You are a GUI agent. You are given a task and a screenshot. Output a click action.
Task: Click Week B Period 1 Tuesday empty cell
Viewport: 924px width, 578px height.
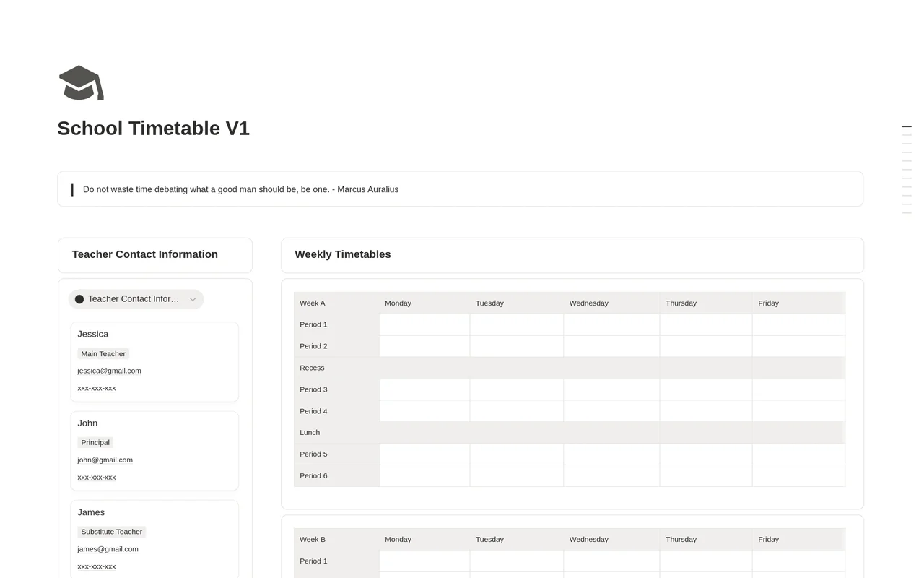click(x=517, y=561)
